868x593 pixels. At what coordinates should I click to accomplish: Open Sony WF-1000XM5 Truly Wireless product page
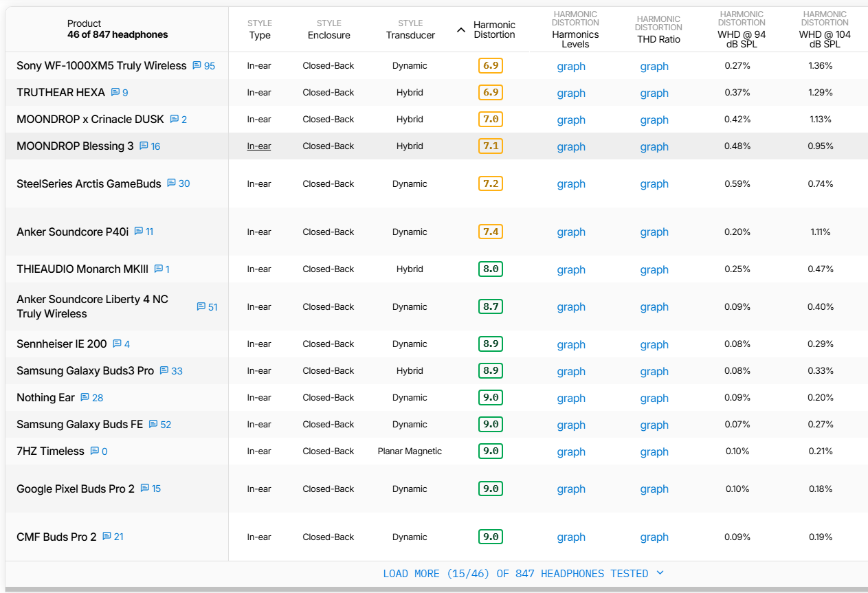[102, 66]
